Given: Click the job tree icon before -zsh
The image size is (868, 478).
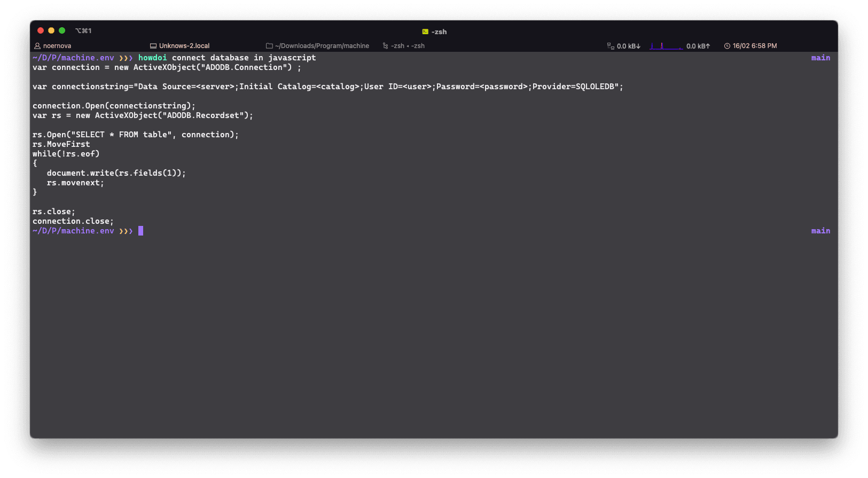Looking at the screenshot, I should pos(385,46).
